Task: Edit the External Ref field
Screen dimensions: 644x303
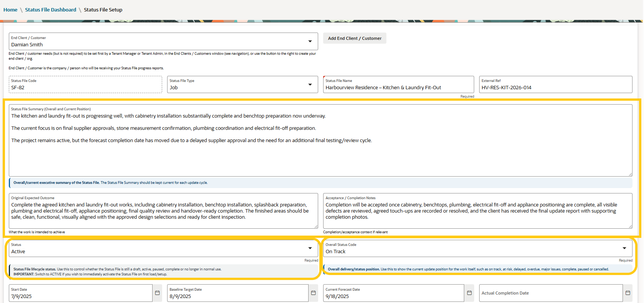Action: point(555,84)
